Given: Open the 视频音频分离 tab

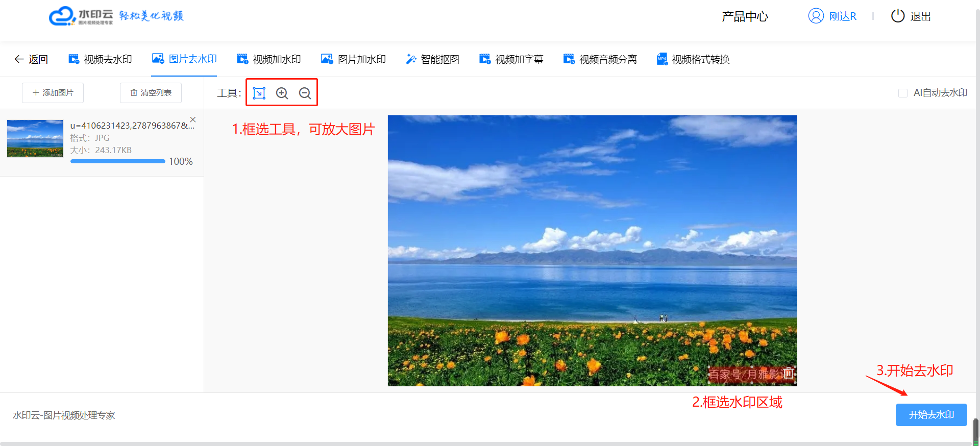Looking at the screenshot, I should point(600,59).
